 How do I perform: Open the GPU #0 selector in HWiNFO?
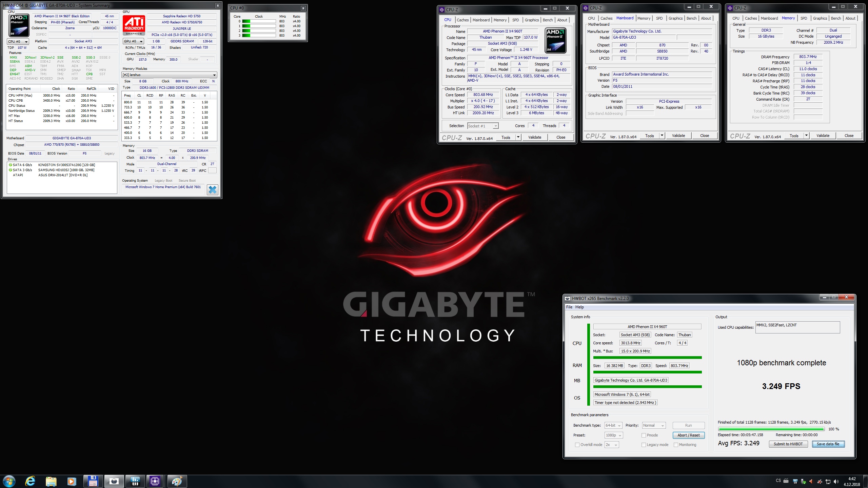click(134, 41)
